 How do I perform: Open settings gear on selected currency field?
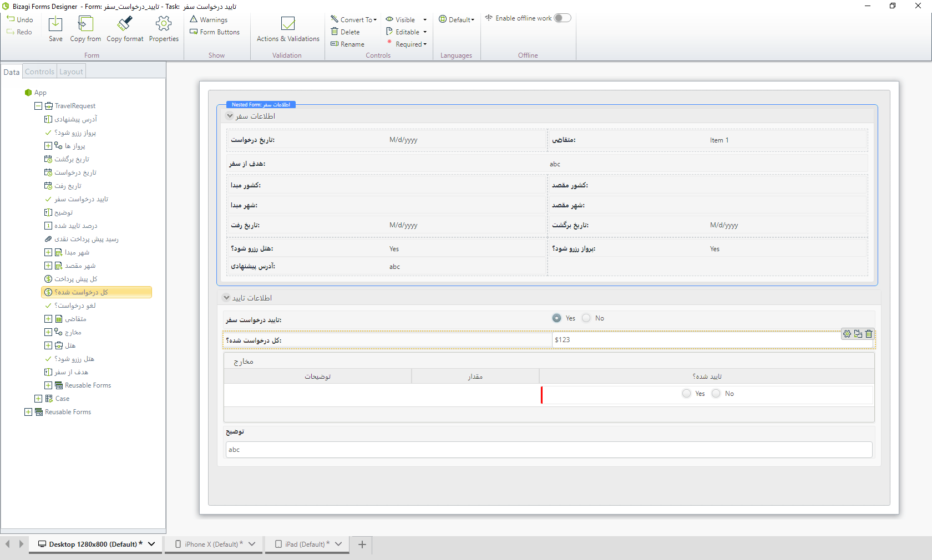(847, 334)
